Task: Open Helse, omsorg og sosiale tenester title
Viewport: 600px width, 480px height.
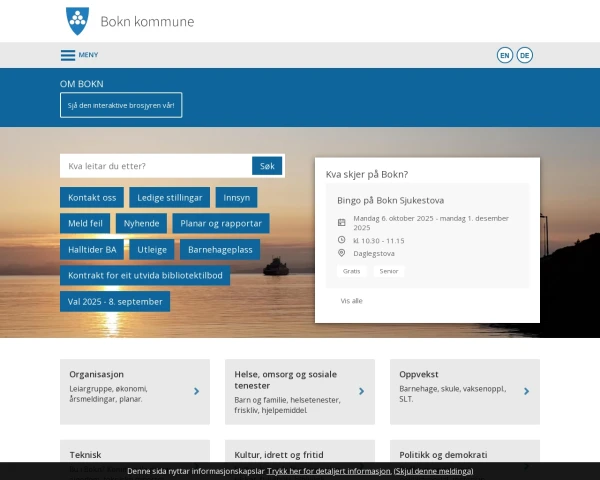Action: (x=285, y=380)
